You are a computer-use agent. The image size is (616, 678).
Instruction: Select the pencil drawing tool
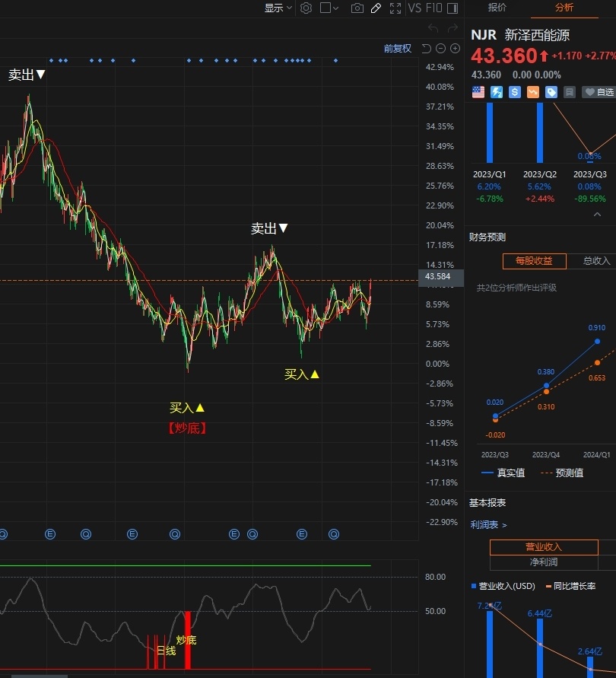point(376,8)
